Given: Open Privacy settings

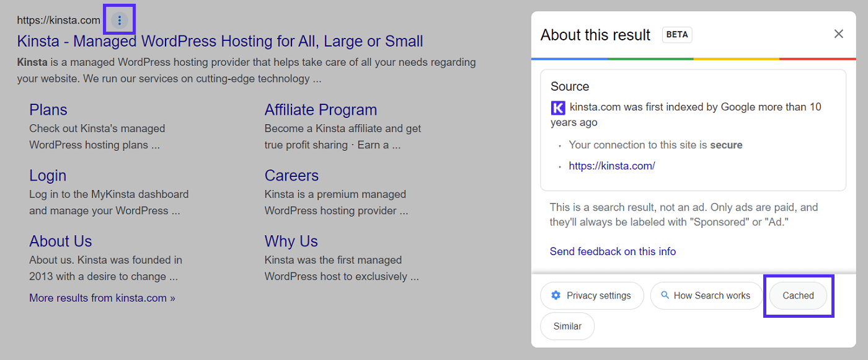Looking at the screenshot, I should pyautogui.click(x=591, y=295).
